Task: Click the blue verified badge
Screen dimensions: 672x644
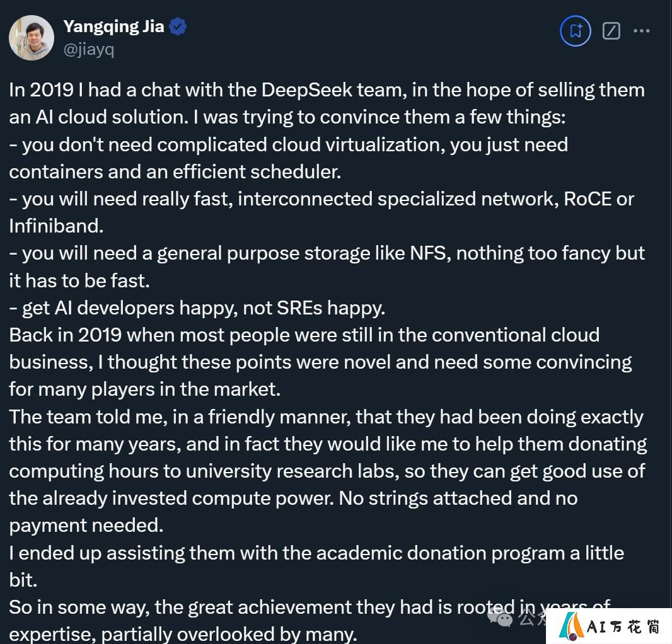Action: pyautogui.click(x=178, y=26)
